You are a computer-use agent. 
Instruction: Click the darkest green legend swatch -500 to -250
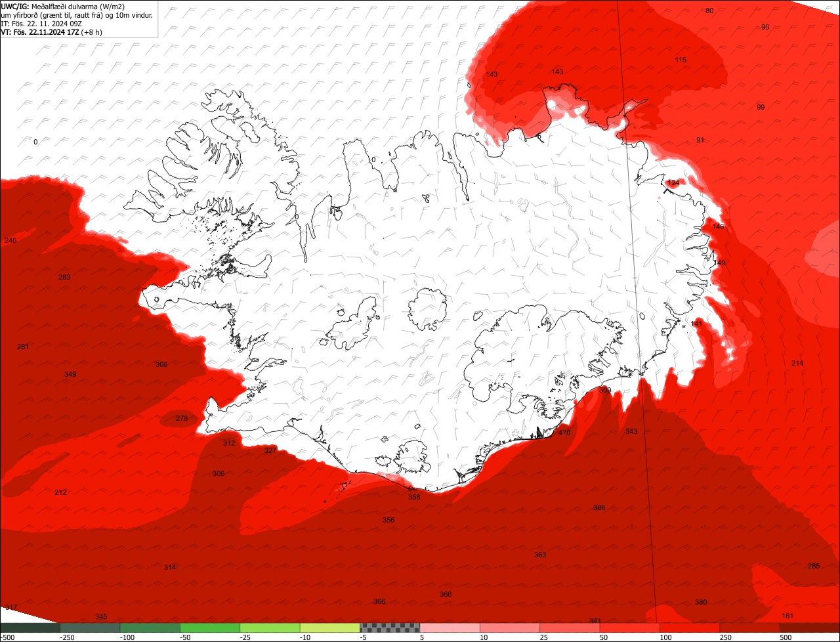(30, 628)
